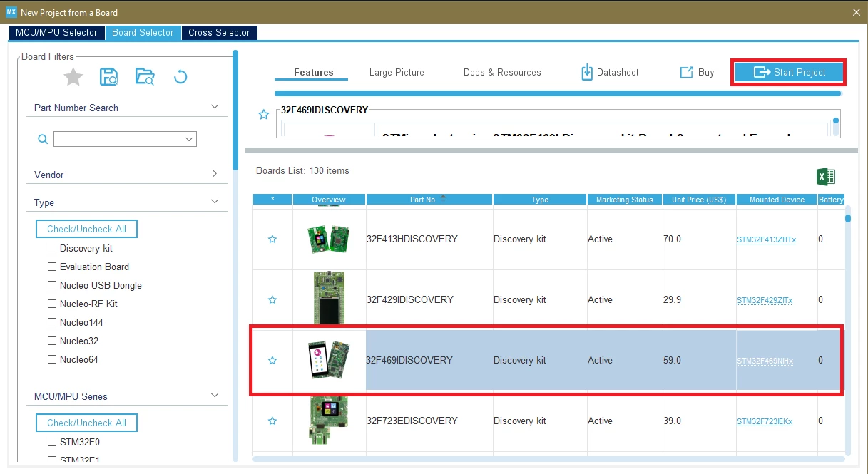The image size is (868, 474).
Task: Expand the Vendor filter section
Action: [215, 174]
